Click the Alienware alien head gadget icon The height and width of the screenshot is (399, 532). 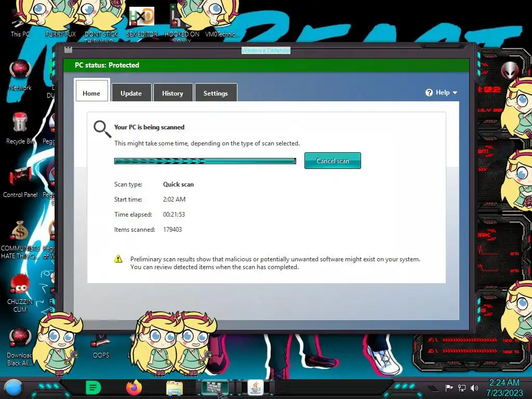coord(510,70)
